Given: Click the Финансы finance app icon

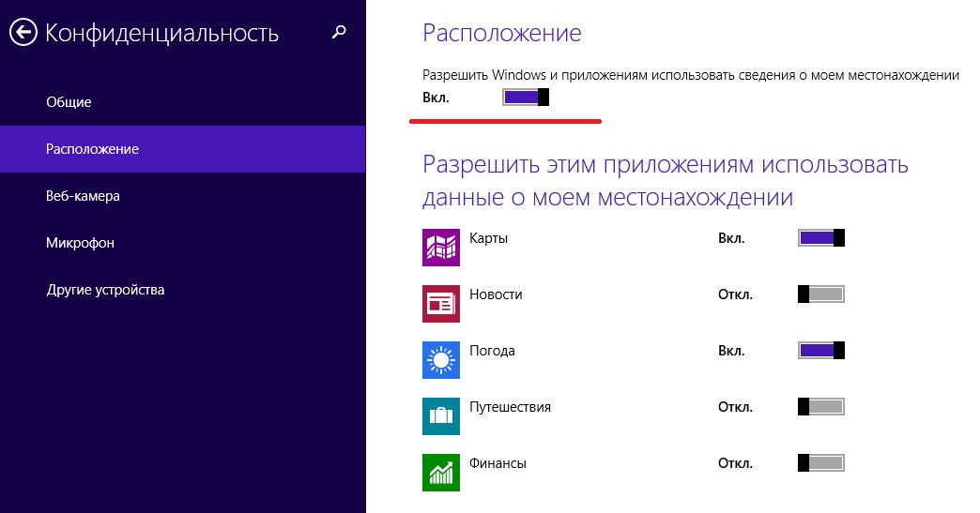Looking at the screenshot, I should pyautogui.click(x=440, y=472).
